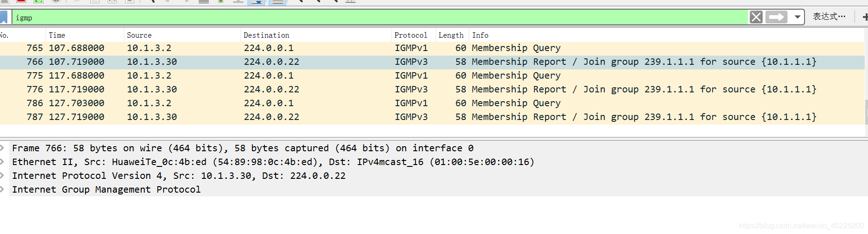Click Membership Report info of packet 766

click(x=644, y=62)
